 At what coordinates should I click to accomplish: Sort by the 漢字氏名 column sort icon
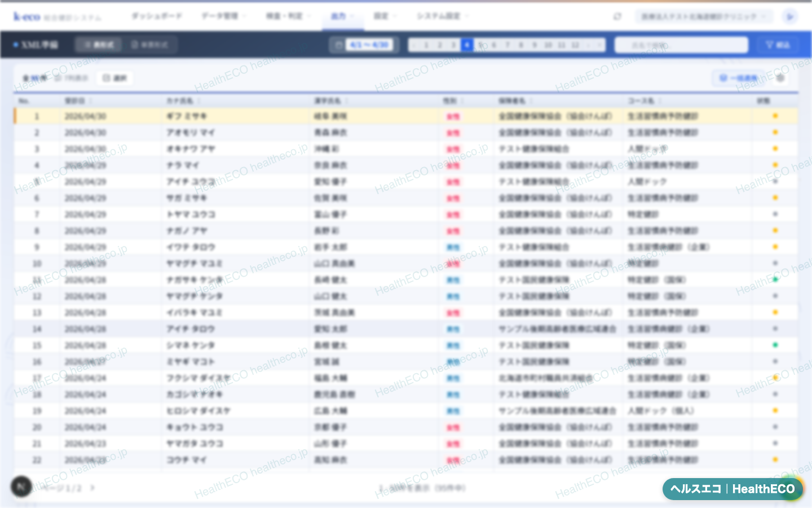click(346, 101)
